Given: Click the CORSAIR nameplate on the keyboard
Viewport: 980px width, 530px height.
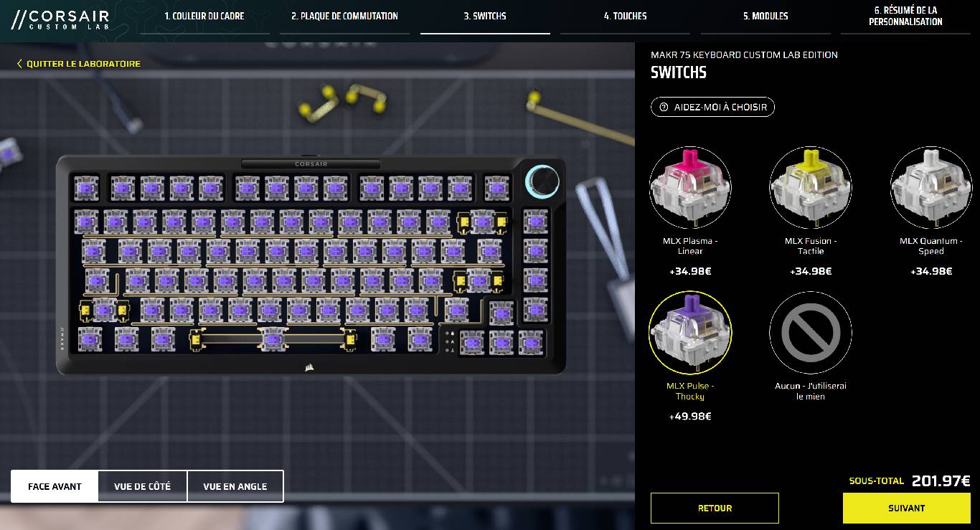Looking at the screenshot, I should click(x=311, y=164).
